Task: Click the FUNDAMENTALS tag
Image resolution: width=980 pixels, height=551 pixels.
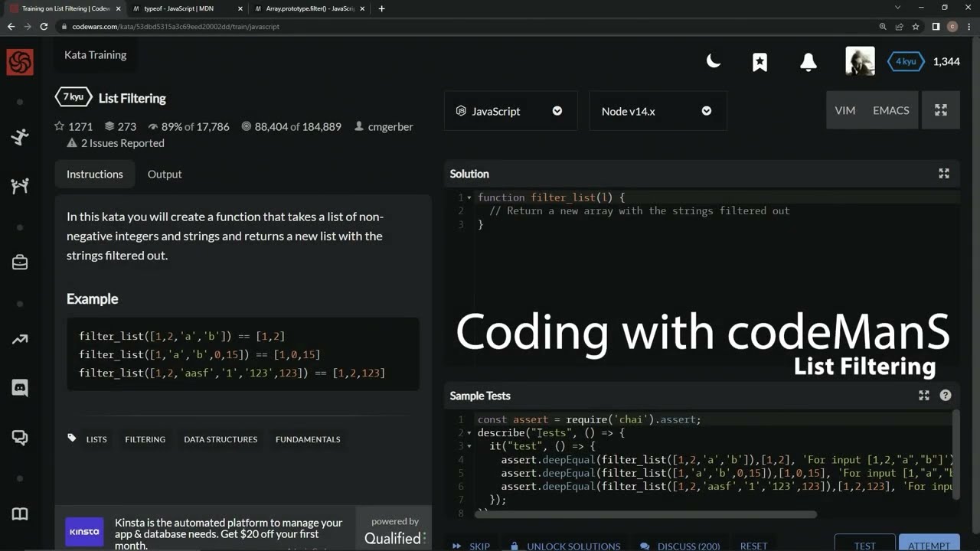Action: tap(308, 439)
